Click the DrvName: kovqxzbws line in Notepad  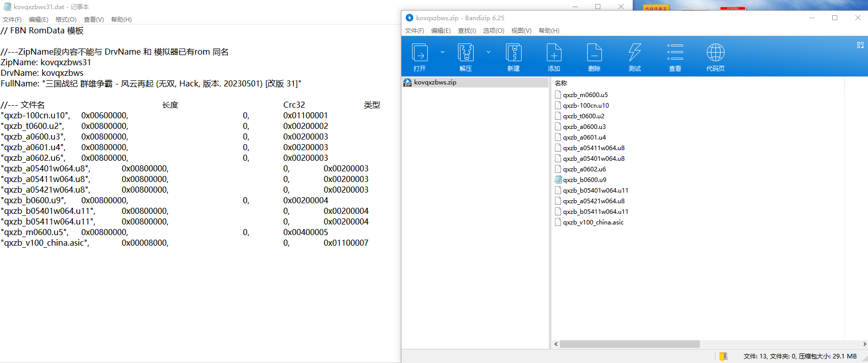42,73
